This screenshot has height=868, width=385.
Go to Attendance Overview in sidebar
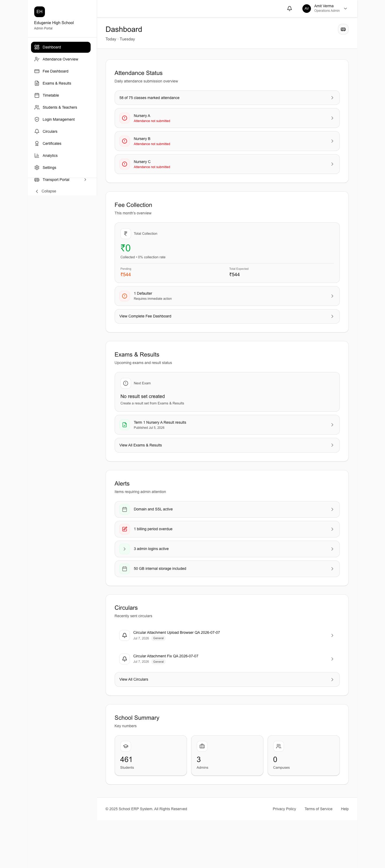click(61, 59)
